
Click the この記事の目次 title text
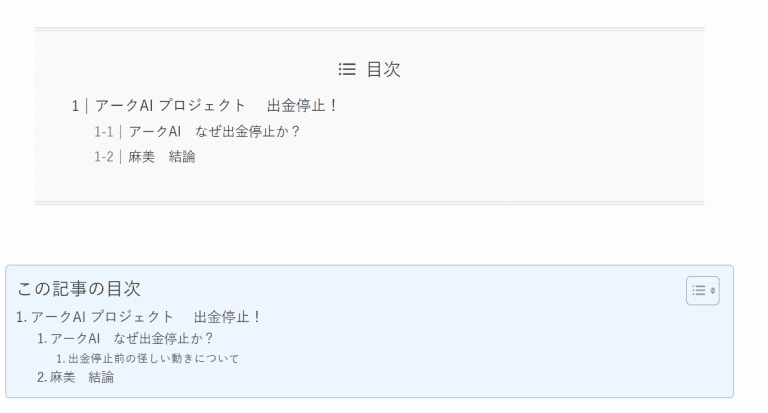pos(79,289)
